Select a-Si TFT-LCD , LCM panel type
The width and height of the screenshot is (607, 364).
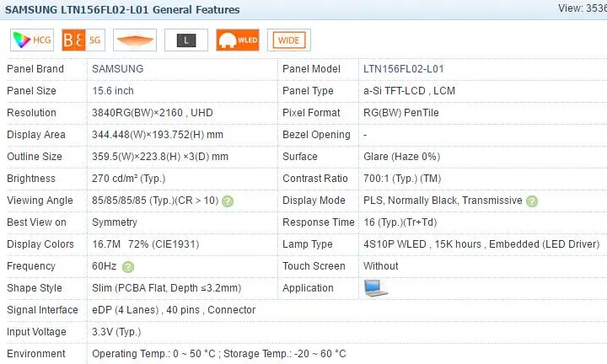[x=409, y=91]
